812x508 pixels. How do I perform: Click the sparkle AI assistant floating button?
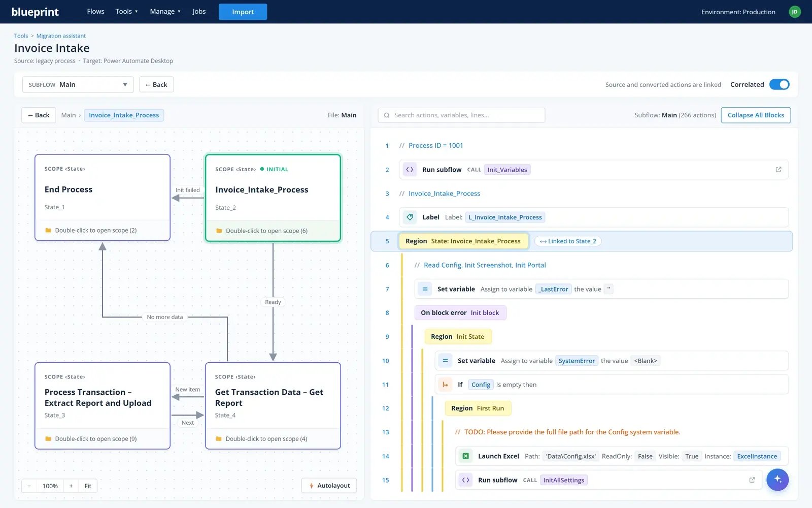pyautogui.click(x=777, y=480)
